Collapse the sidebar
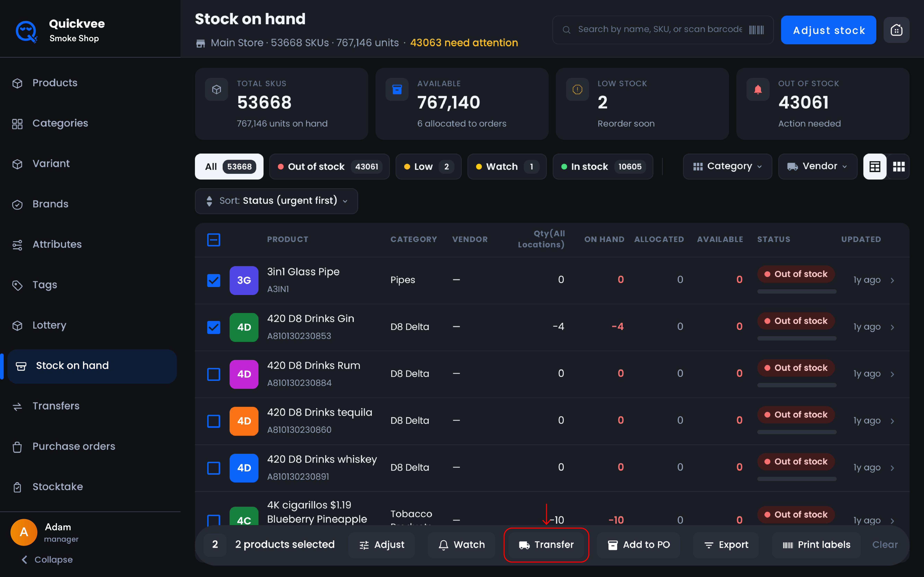 click(47, 560)
